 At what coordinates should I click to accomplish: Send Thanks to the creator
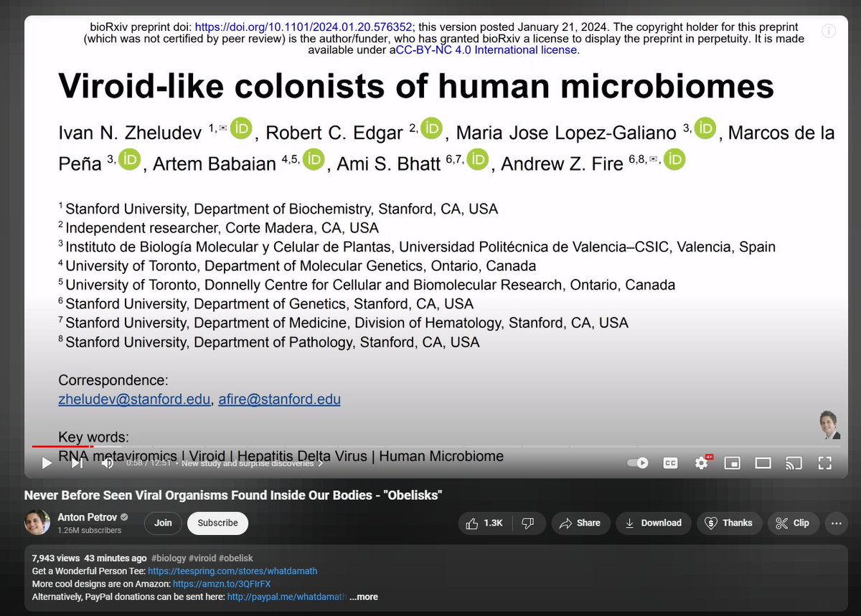click(729, 523)
